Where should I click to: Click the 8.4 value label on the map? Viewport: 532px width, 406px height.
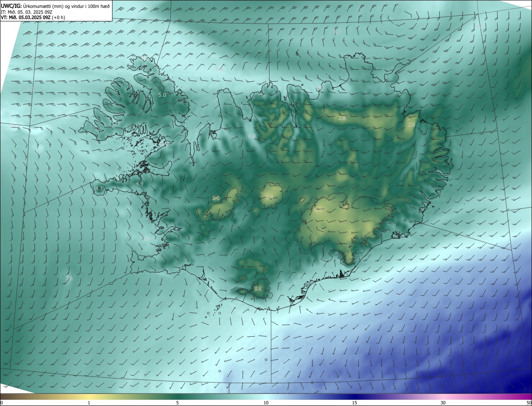click(x=252, y=136)
